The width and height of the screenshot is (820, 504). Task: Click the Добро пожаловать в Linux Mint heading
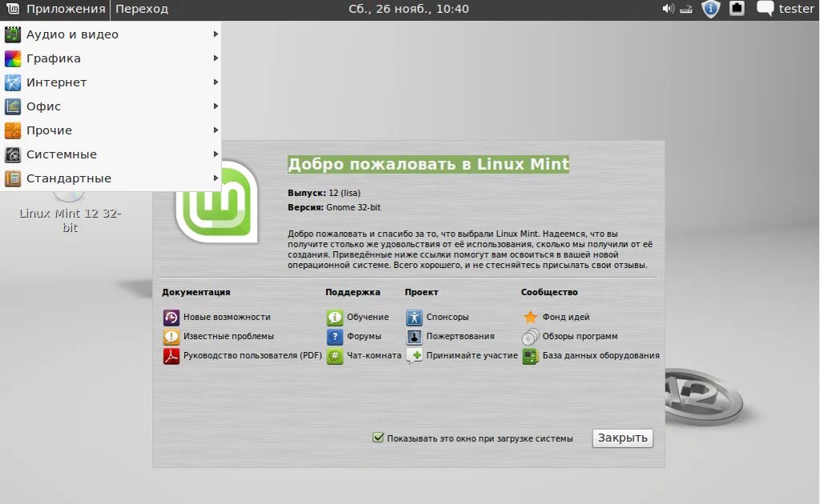(x=428, y=164)
